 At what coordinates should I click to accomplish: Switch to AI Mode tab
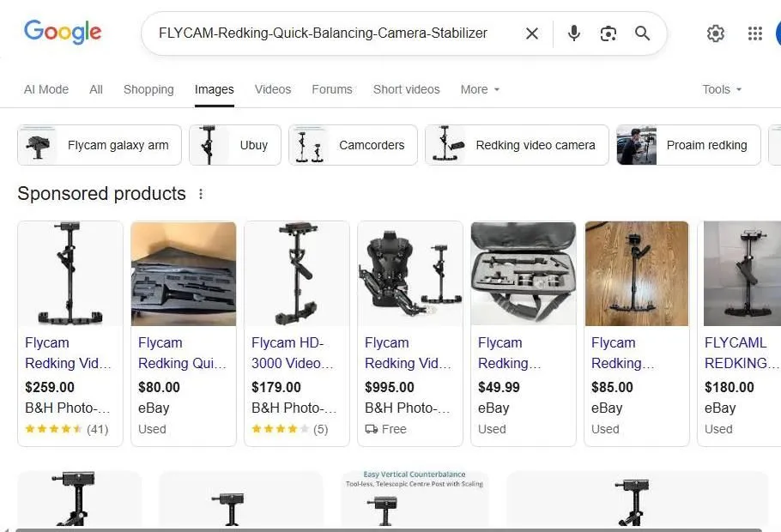point(46,89)
